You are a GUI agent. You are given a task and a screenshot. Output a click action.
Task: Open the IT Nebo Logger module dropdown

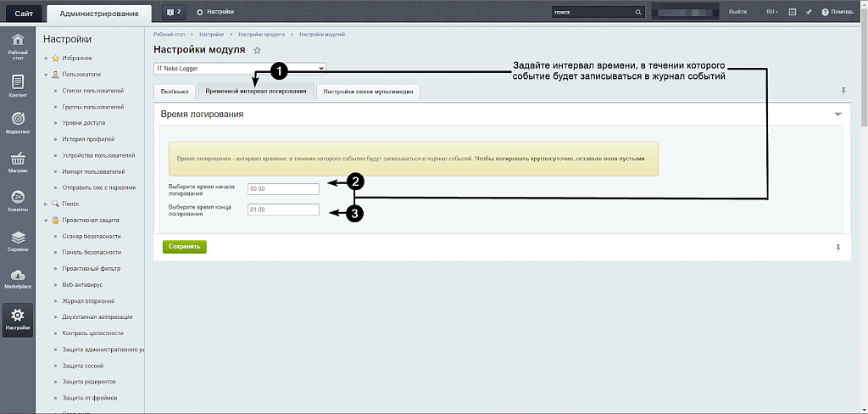[x=240, y=68]
